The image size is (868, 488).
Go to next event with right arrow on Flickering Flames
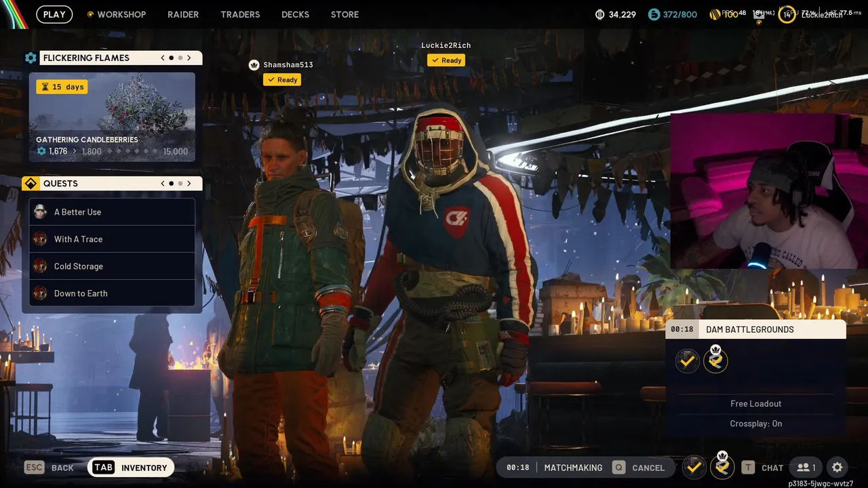coord(189,58)
